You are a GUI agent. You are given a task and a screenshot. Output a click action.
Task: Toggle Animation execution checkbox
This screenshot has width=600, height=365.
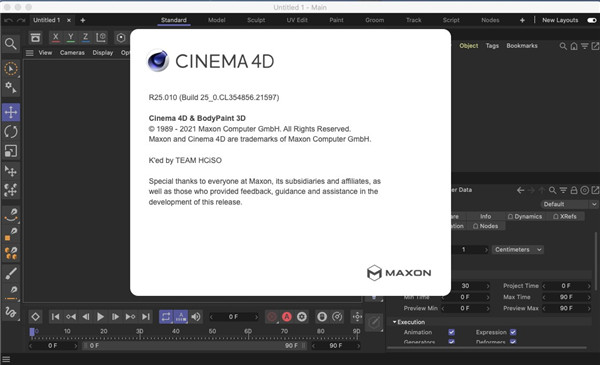452,332
